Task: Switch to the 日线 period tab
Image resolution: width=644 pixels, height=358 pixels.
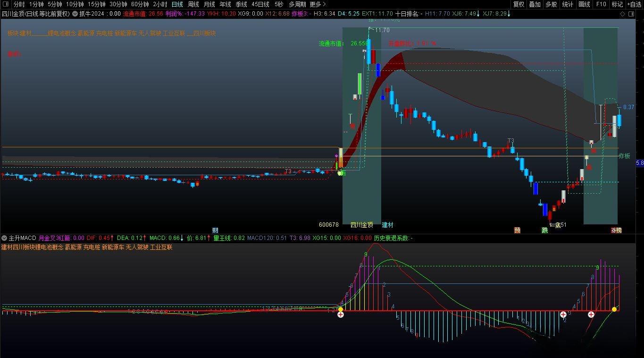Action: click(177, 4)
